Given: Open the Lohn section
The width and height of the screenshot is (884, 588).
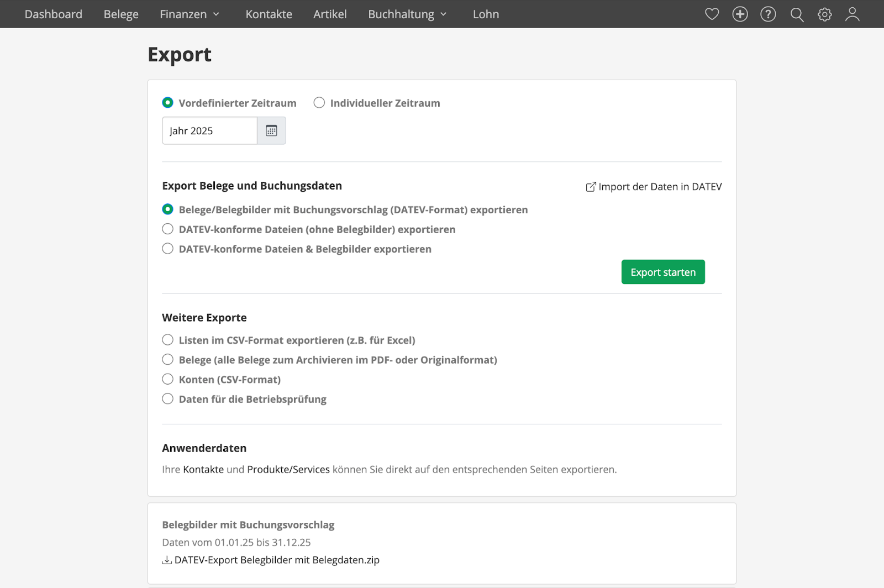Looking at the screenshot, I should pos(486,14).
